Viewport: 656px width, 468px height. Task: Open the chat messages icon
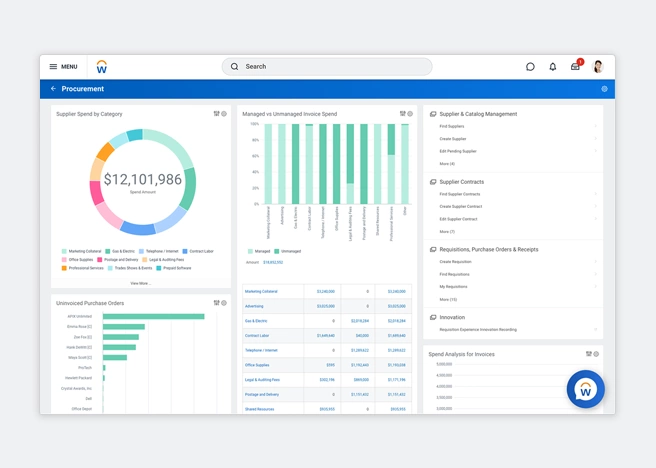[530, 67]
